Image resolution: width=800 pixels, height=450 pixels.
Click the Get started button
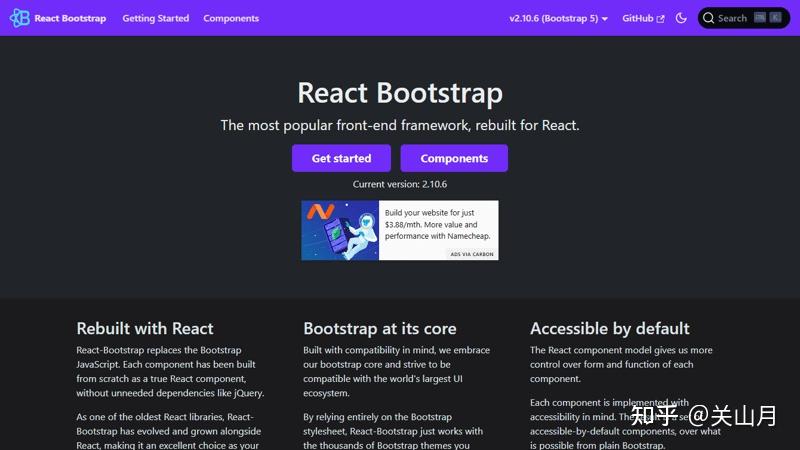pos(341,158)
